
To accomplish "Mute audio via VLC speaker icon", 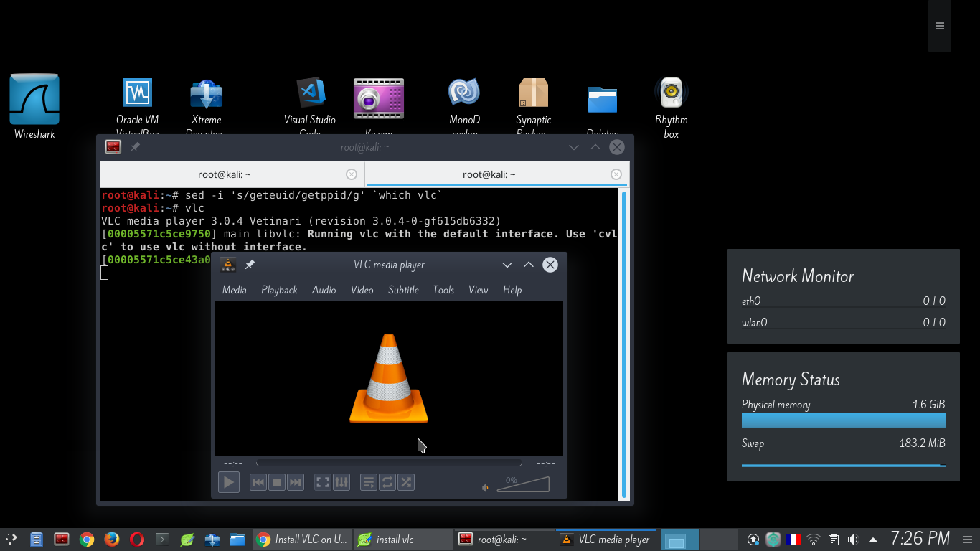I will [486, 488].
